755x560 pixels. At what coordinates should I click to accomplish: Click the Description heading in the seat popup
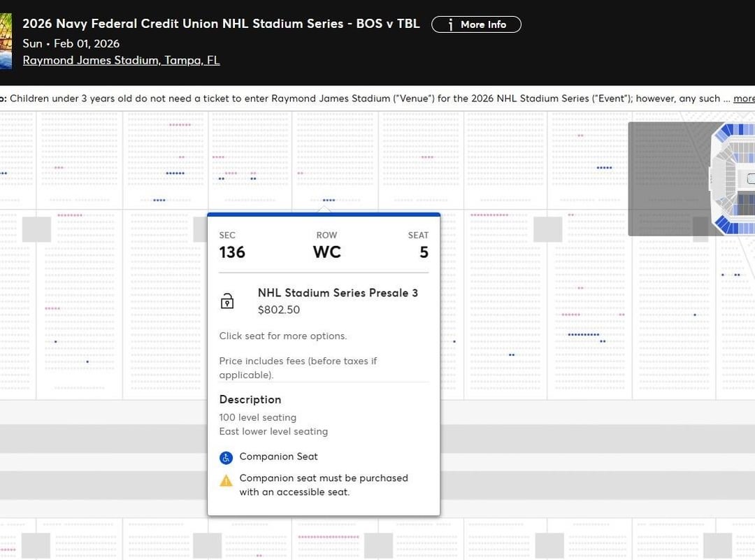[x=250, y=399]
